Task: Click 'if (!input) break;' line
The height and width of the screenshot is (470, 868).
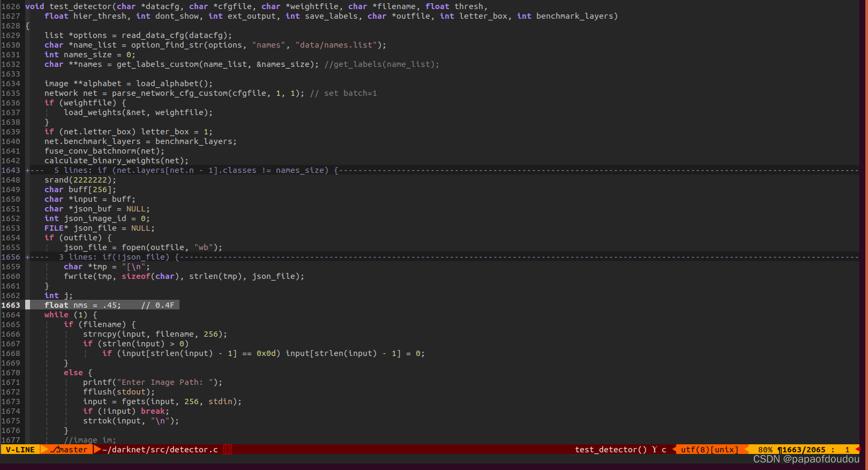Action: tap(126, 411)
